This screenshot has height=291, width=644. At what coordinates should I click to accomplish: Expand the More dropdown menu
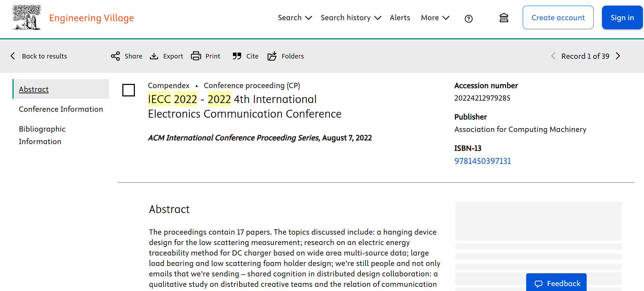(435, 18)
